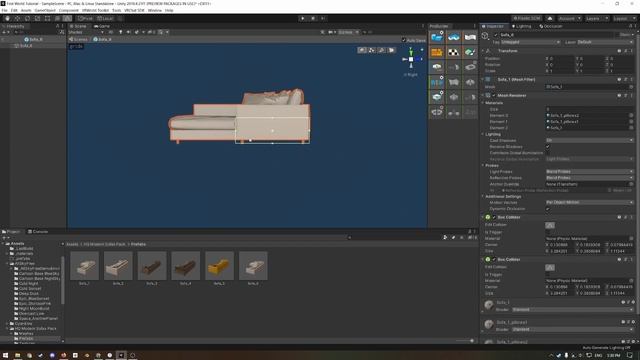Viewport: 640px width, 360px height.
Task: Click the green brush ProBuilder icon
Action: pos(470,52)
